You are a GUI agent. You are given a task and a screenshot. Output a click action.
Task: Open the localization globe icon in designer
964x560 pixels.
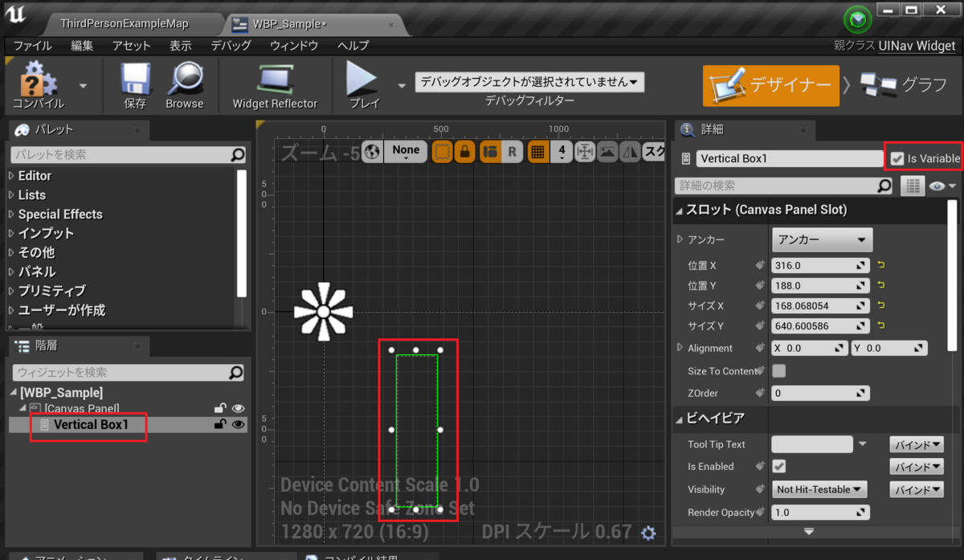pos(371,151)
